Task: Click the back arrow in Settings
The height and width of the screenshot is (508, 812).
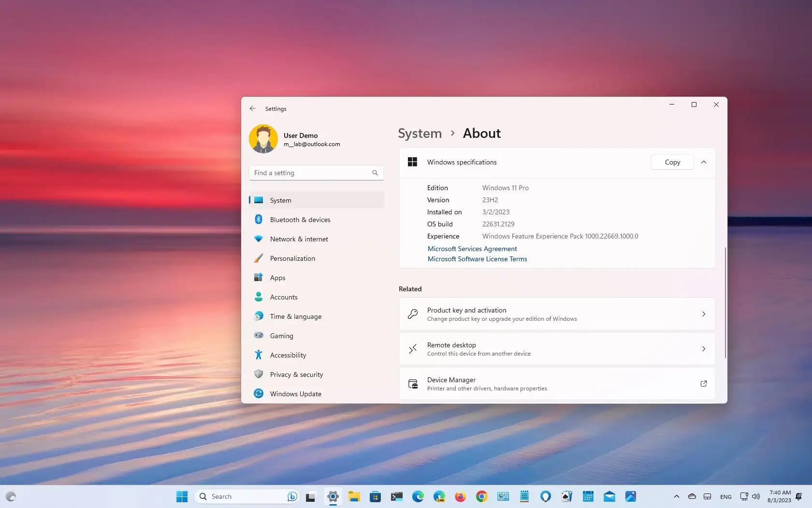Action: pos(252,109)
